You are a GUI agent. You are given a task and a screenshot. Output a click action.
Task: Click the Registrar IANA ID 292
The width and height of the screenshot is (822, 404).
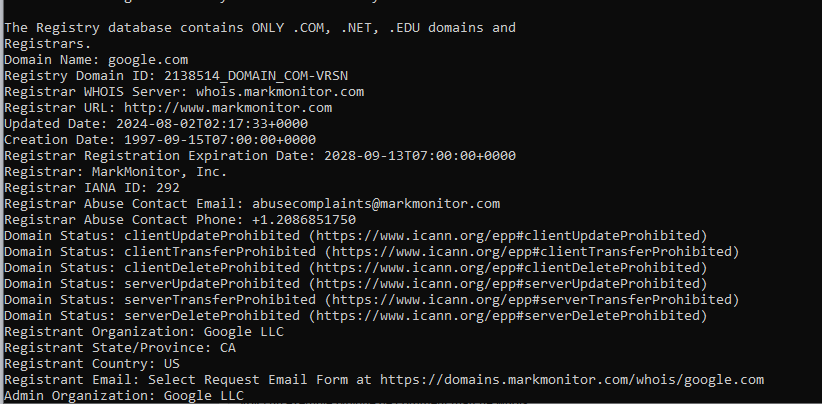(168, 187)
